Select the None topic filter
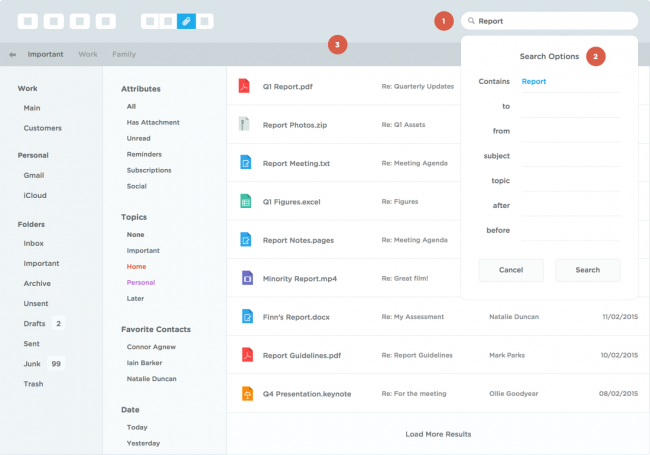650x455 pixels. pos(136,235)
